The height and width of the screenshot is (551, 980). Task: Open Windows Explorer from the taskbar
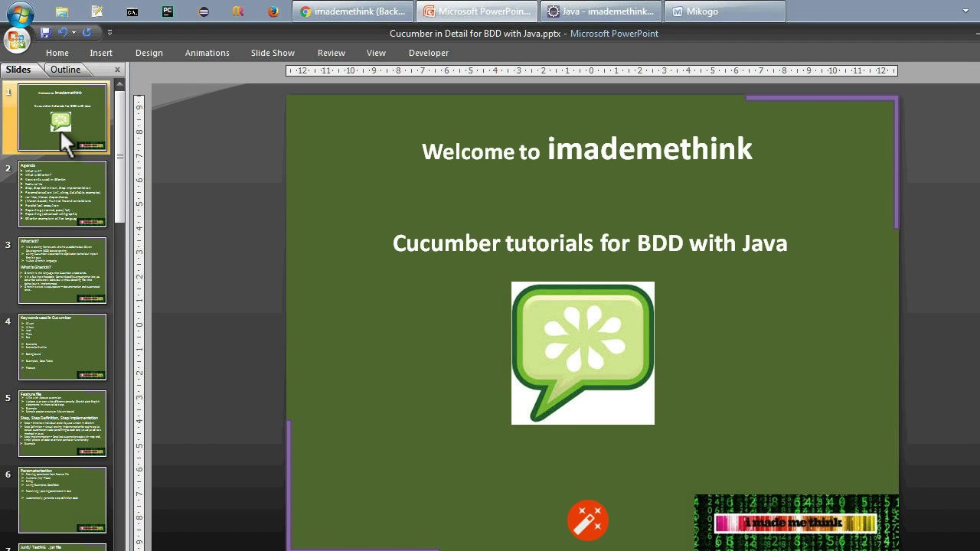pyautogui.click(x=61, y=11)
